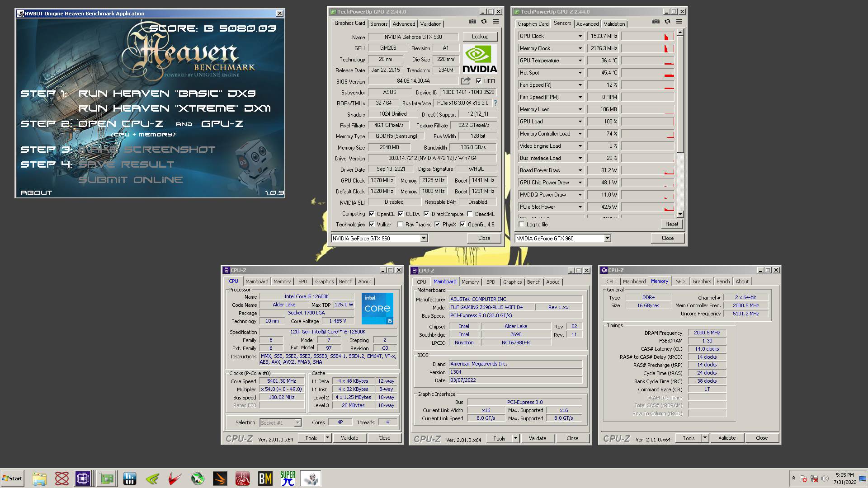
Task: Switch to Validation tab in GPU-Z Graphics Card window
Action: tap(431, 24)
